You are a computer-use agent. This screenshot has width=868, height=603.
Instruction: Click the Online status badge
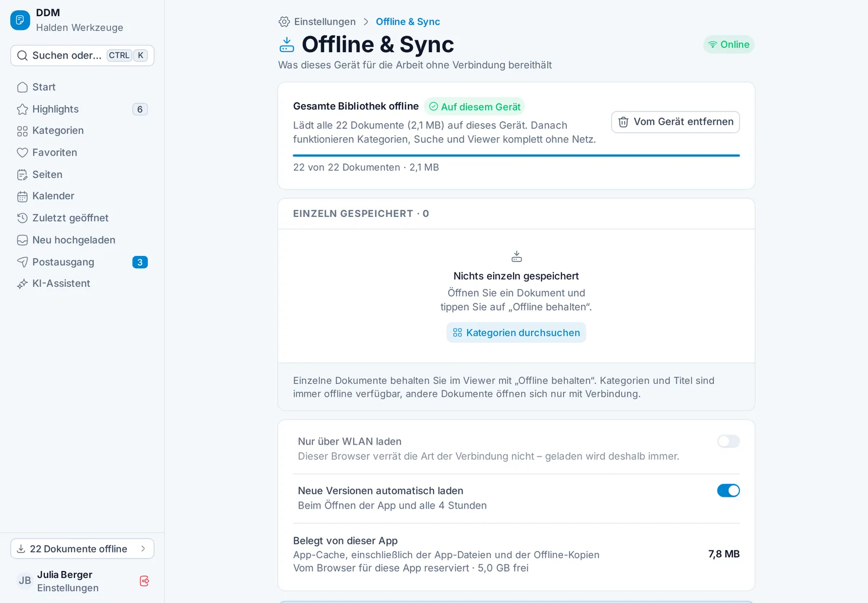(x=729, y=44)
